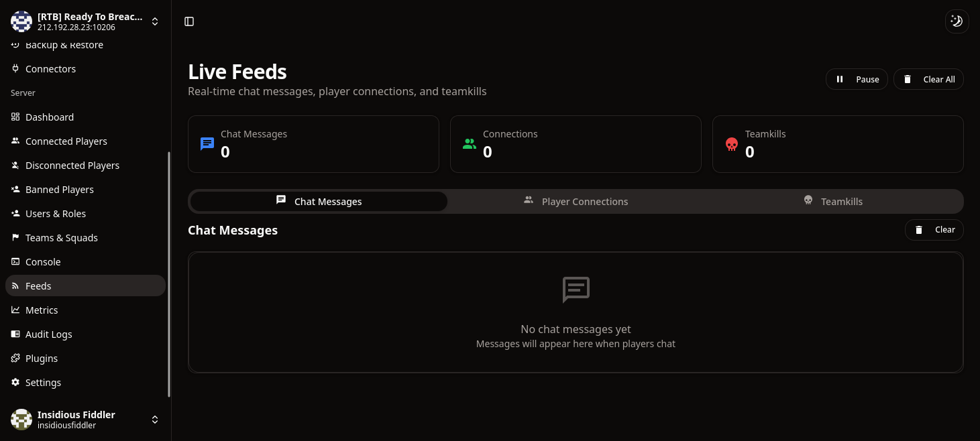This screenshot has height=441, width=980.
Task: Pause the live feed updates
Action: [857, 78]
